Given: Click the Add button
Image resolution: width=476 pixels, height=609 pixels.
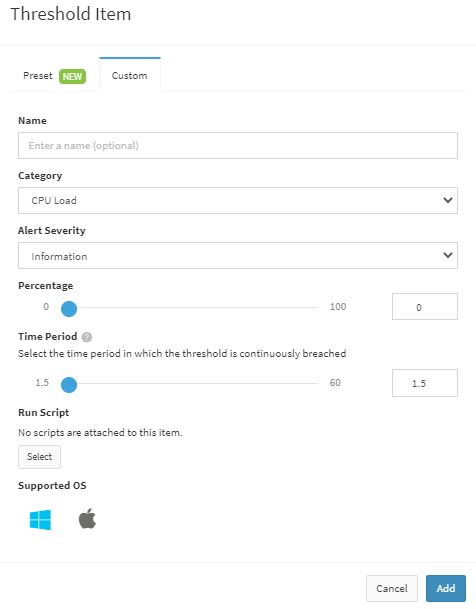Looking at the screenshot, I should point(446,588).
